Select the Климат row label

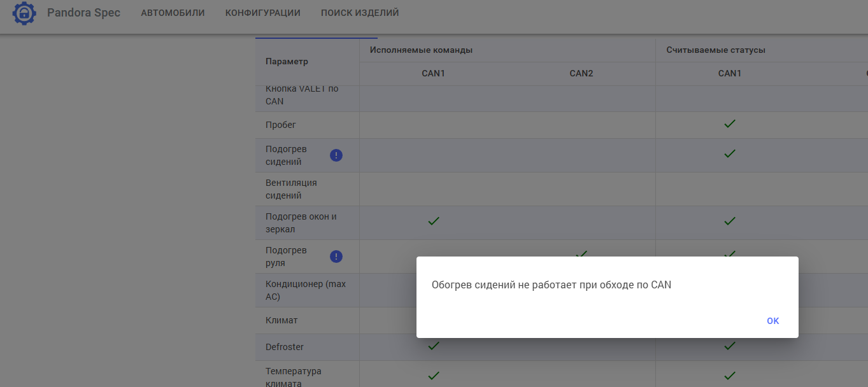281,320
